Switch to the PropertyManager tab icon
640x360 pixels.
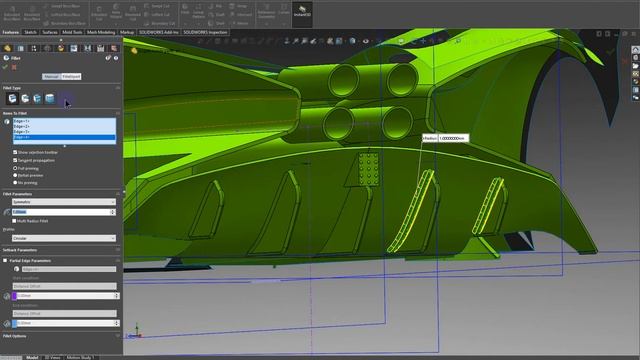click(x=20, y=48)
